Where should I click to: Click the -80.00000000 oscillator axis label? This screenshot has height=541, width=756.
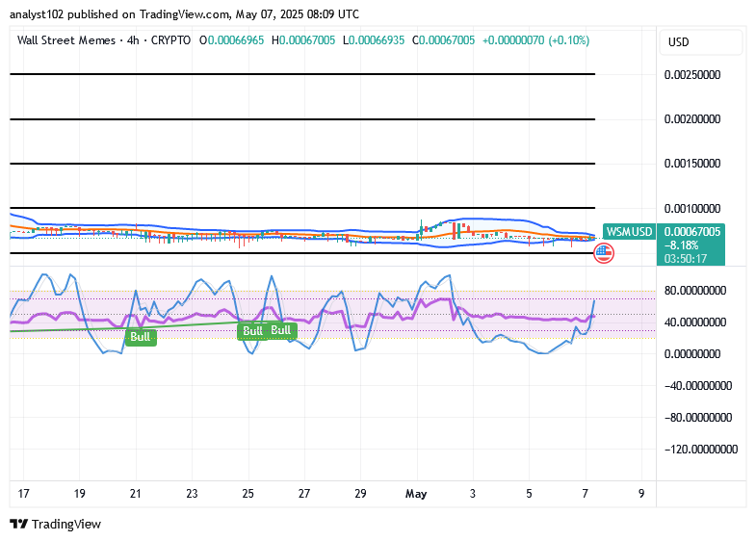coord(697,418)
